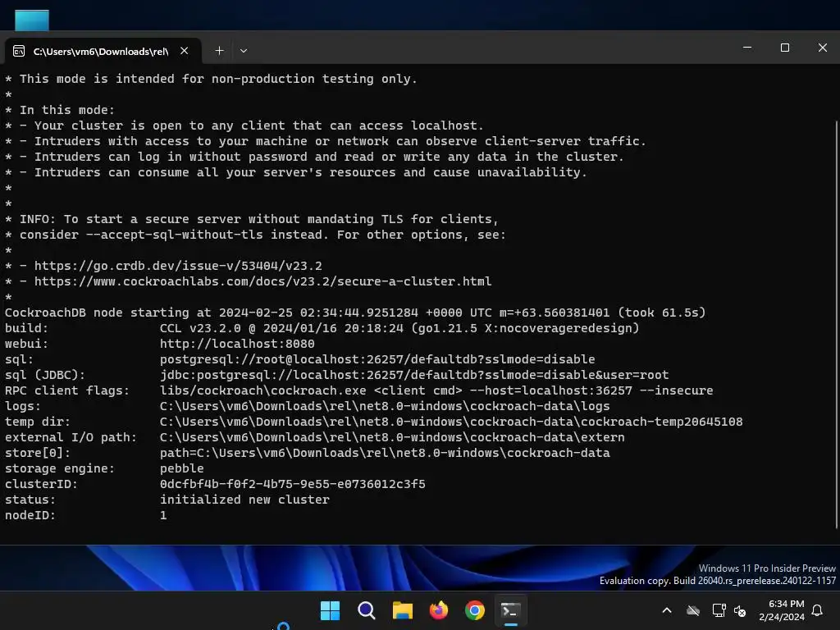
Task: Click the storage engine value 'pebble'
Action: (x=181, y=468)
